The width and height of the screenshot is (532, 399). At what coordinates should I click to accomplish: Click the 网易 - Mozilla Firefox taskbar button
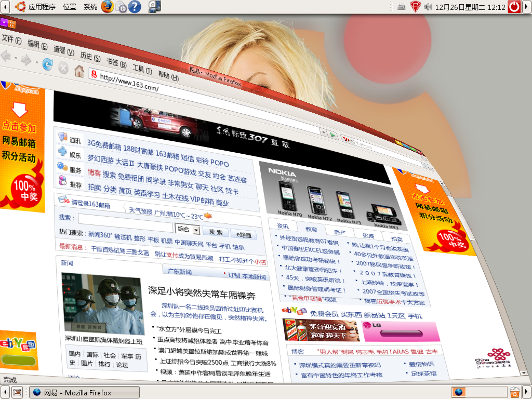pos(85,393)
